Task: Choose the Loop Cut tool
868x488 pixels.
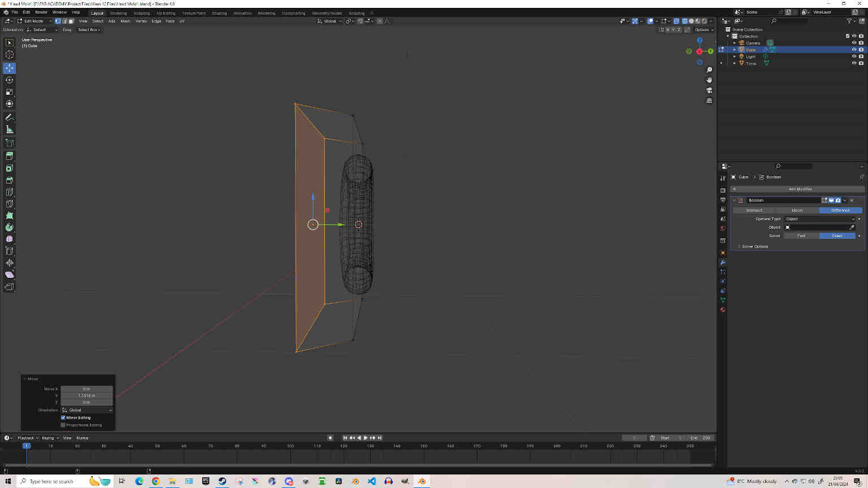Action: click(10, 191)
